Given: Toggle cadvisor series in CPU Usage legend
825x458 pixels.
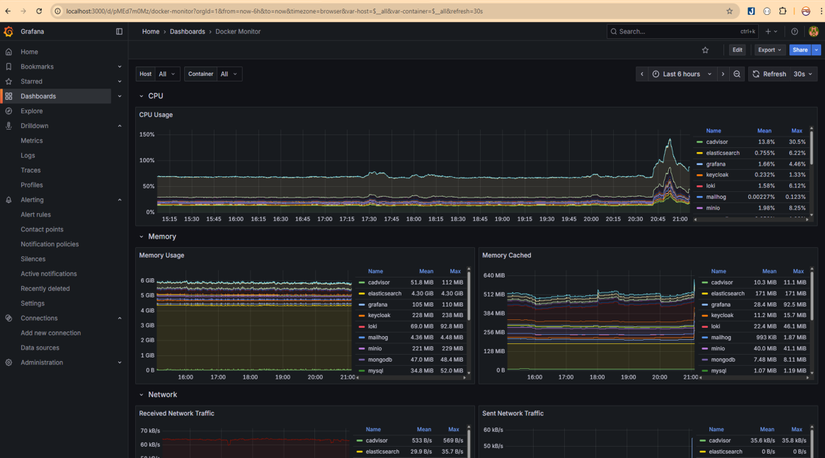Looking at the screenshot, I should 717,142.
